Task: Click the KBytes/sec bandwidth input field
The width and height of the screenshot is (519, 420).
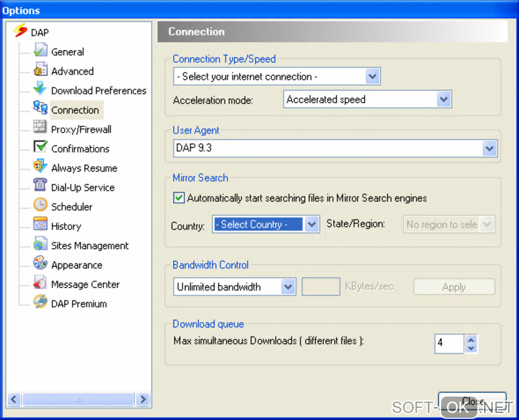Action: click(321, 287)
